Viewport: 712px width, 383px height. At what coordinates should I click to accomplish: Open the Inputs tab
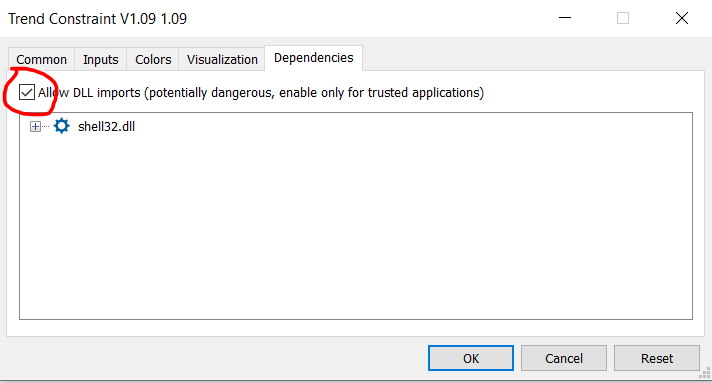[x=100, y=60]
